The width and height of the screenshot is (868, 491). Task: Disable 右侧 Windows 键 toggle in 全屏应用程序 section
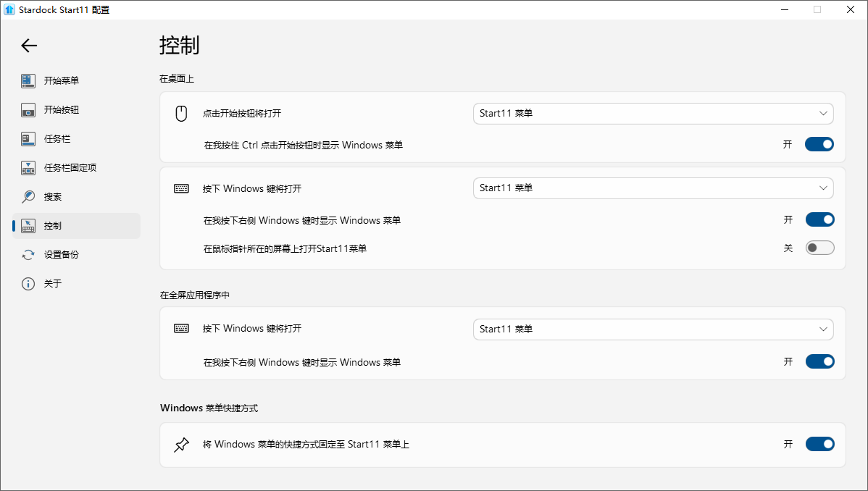coord(819,361)
